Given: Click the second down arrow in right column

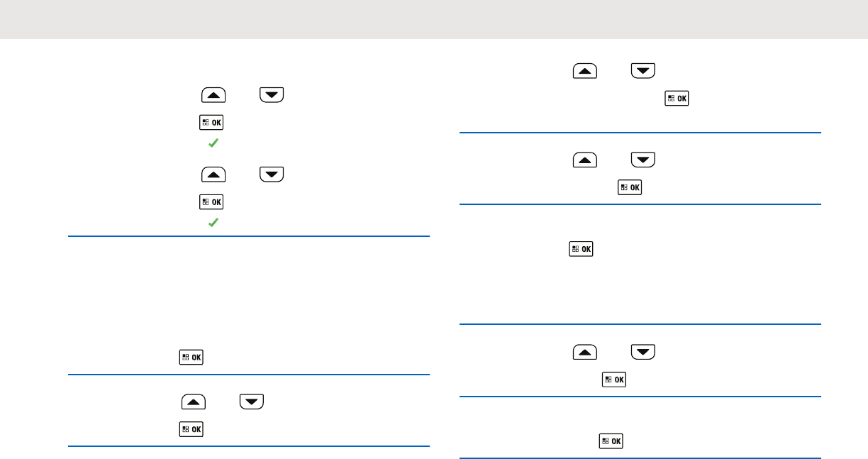Looking at the screenshot, I should click(x=642, y=161).
